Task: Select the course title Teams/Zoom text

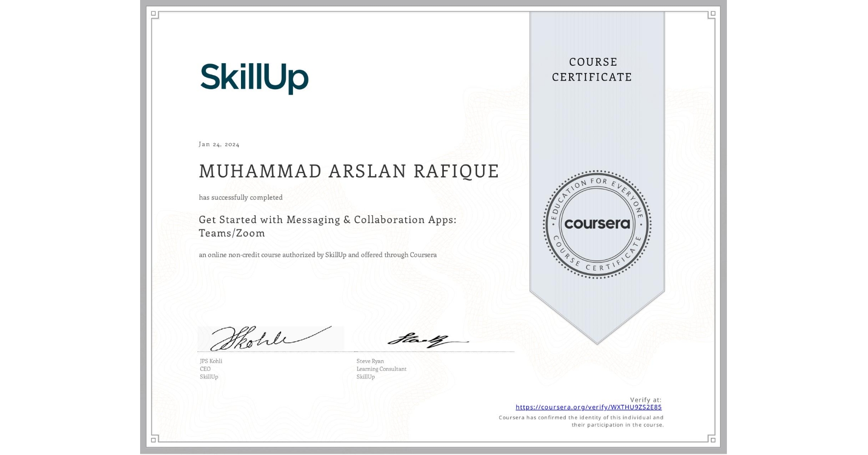Action: coord(232,233)
